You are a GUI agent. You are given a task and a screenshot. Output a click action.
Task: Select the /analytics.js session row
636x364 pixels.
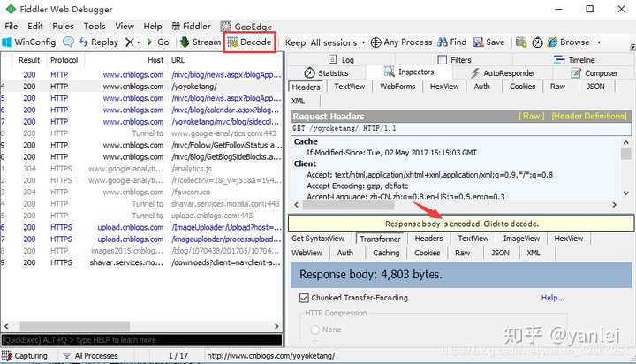pyautogui.click(x=141, y=169)
